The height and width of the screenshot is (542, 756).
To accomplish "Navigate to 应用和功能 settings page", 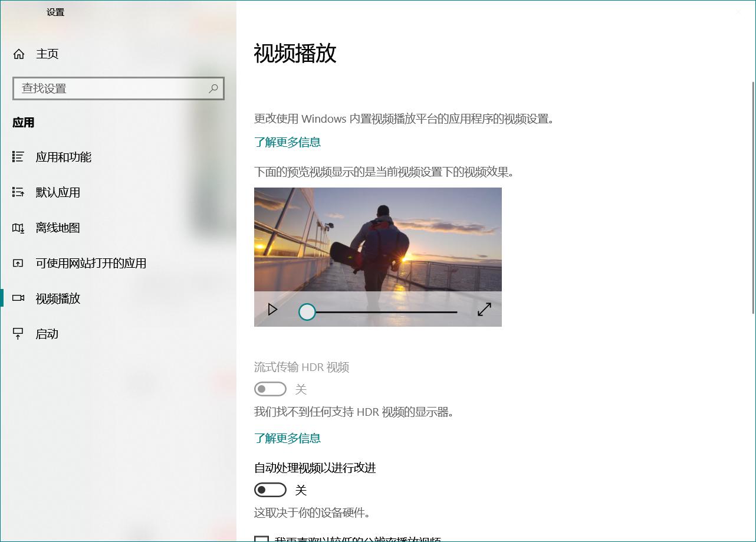I will point(63,157).
